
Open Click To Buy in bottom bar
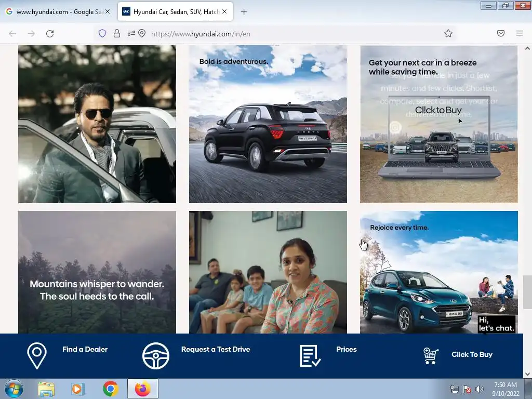(472, 354)
